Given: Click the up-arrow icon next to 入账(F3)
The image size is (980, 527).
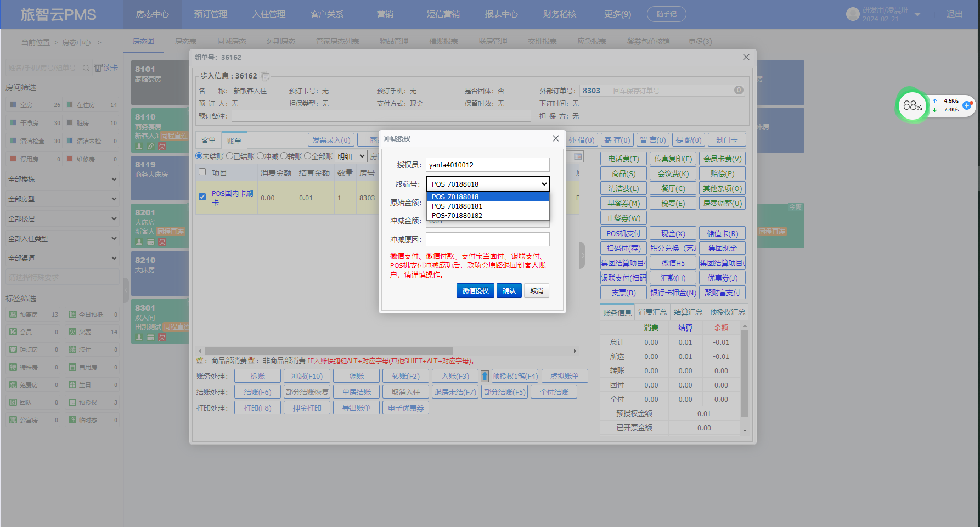Looking at the screenshot, I should (x=485, y=376).
